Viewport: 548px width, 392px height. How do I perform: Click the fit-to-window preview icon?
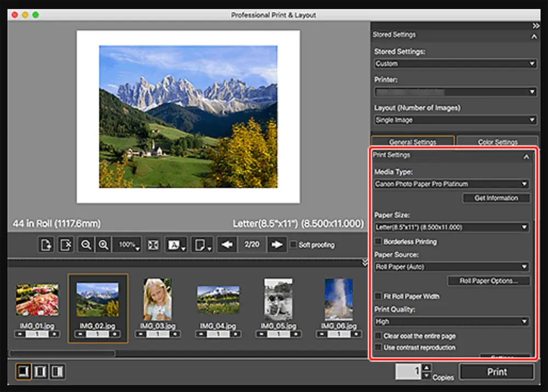coord(153,244)
